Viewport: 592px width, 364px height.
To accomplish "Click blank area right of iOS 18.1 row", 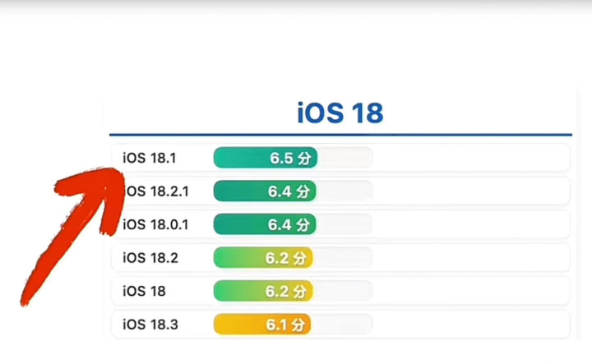I will (x=470, y=158).
